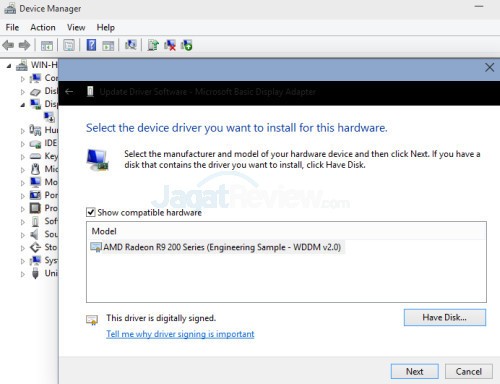Close the Update Driver dialog with X
The width and height of the screenshot is (500, 384).
489,68
